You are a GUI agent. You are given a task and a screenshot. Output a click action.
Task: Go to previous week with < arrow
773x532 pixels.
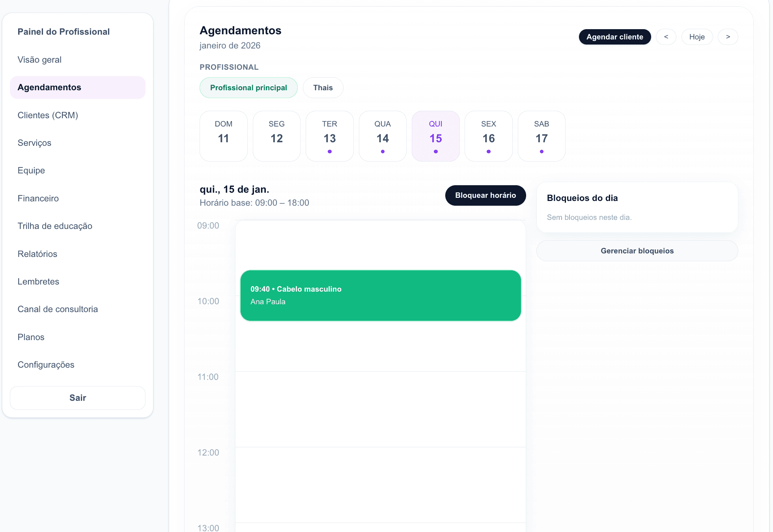[666, 37]
